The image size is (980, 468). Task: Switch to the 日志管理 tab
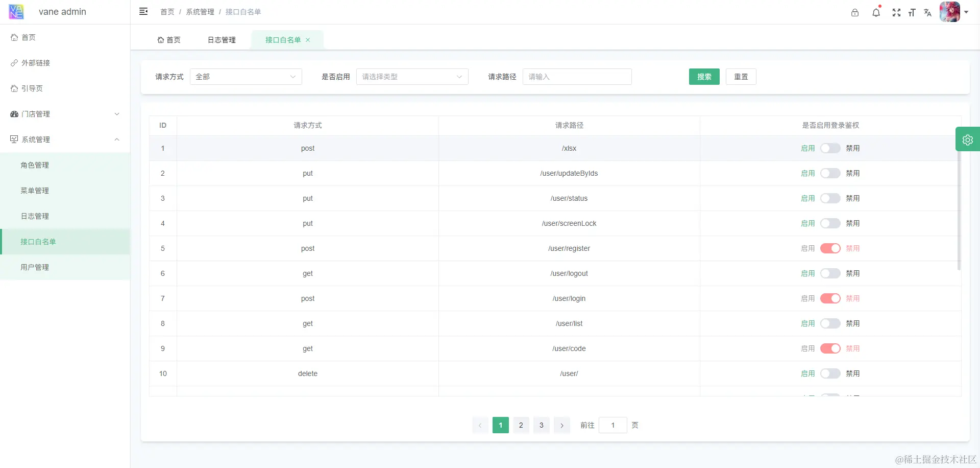[222, 40]
